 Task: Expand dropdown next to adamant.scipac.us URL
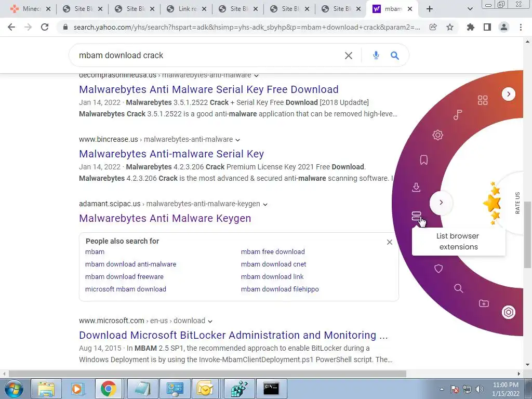click(265, 204)
